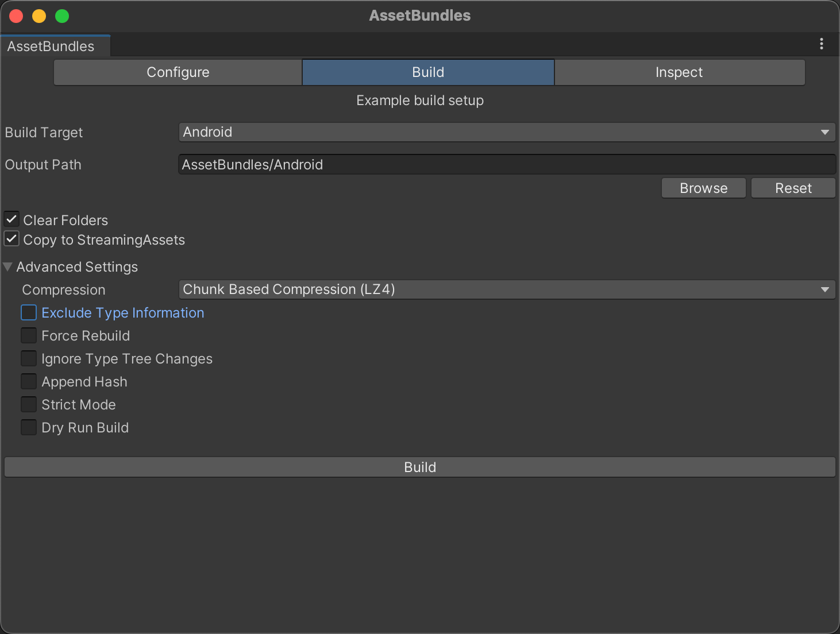Enable Dry Run Build checkbox
840x634 pixels.
(x=29, y=427)
